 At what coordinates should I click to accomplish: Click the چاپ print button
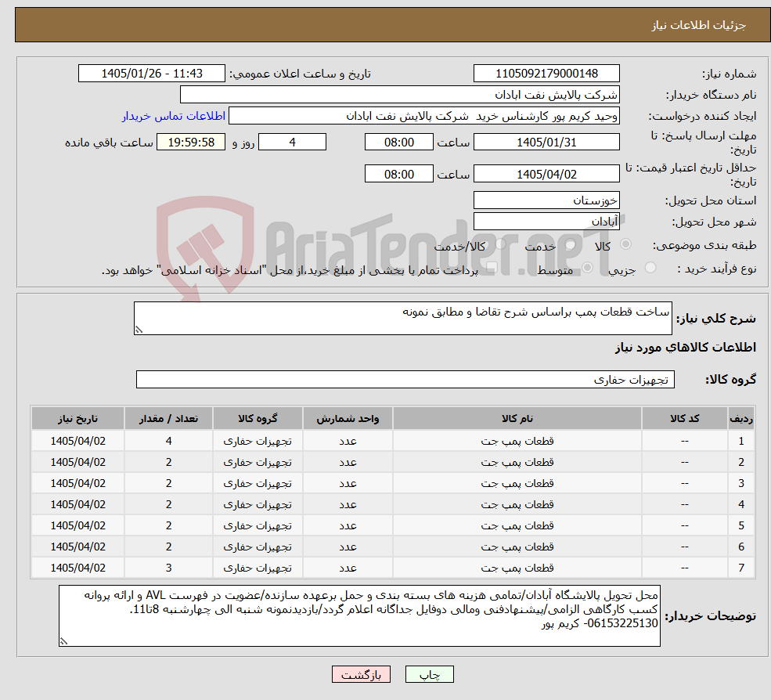point(429,674)
